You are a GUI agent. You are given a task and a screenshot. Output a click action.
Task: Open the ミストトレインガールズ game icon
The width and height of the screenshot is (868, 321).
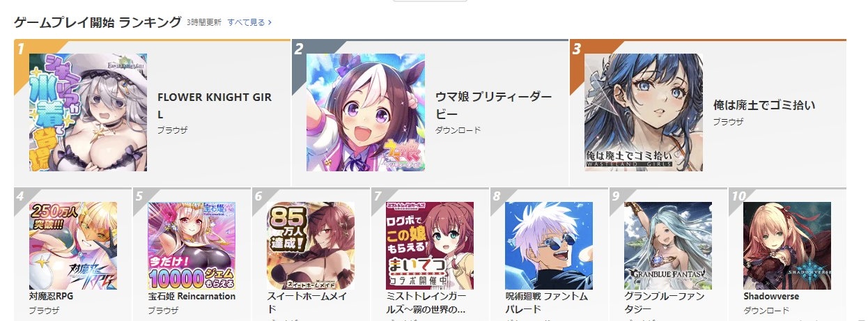pos(430,246)
